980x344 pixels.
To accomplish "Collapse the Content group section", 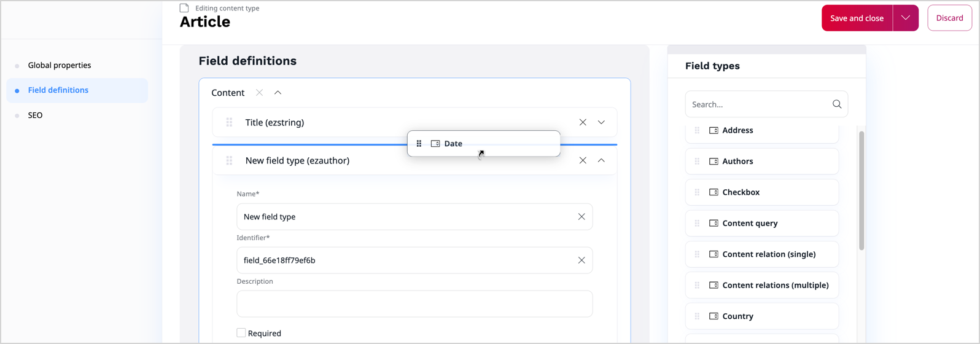I will (x=278, y=93).
